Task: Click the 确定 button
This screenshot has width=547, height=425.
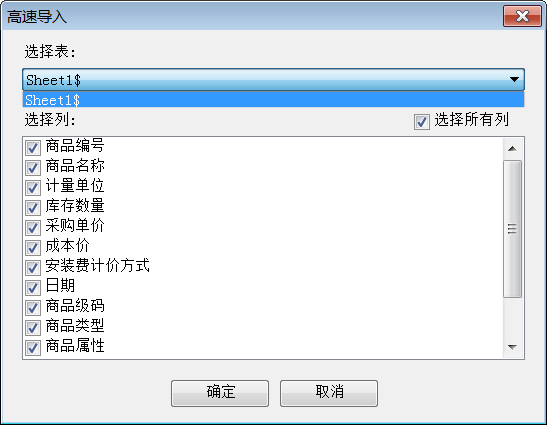Action: click(x=220, y=393)
